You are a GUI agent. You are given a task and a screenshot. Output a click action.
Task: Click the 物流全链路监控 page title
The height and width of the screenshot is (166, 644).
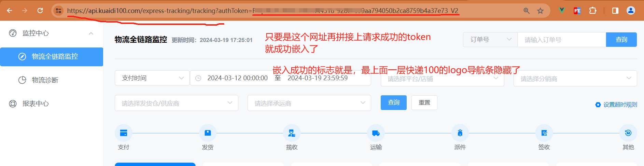141,40
